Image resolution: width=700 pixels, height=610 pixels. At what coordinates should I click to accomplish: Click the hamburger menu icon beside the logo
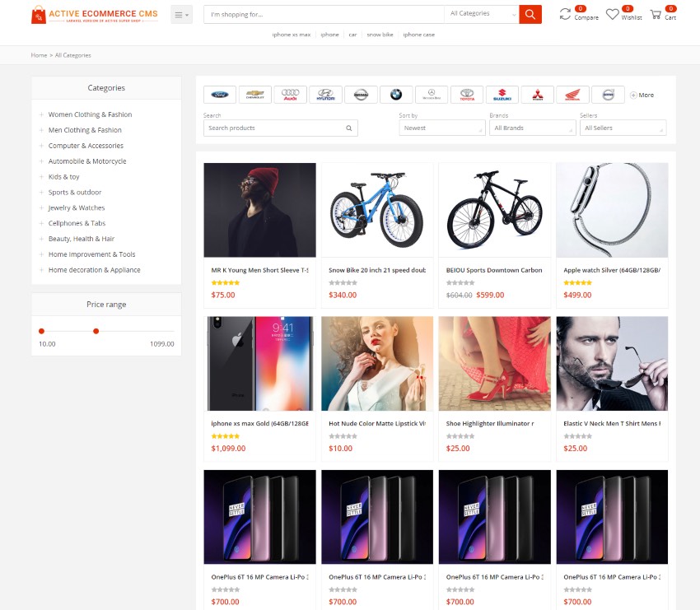coord(180,14)
